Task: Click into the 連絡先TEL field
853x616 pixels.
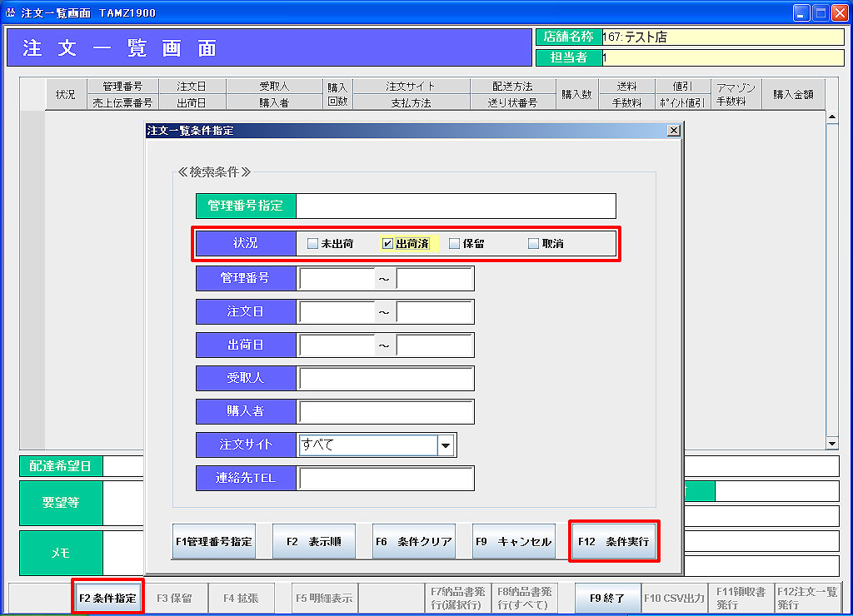Action: tap(386, 479)
